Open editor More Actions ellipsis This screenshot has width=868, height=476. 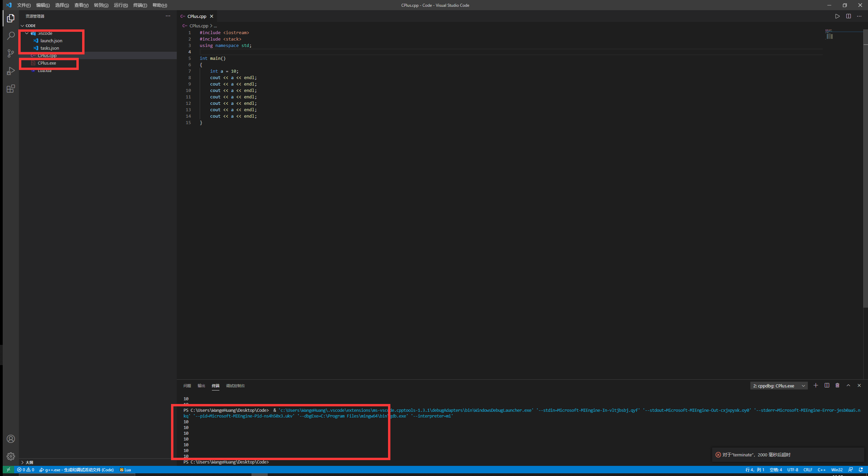(x=859, y=16)
